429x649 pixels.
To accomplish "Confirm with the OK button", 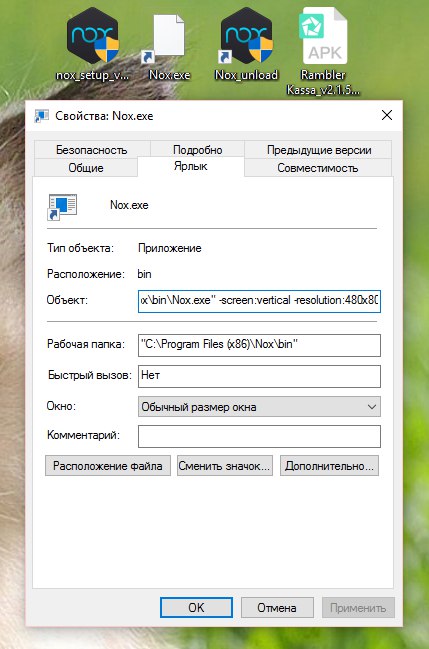I will tap(196, 607).
